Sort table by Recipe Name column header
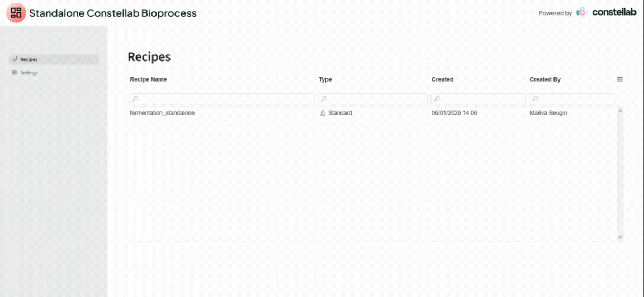The image size is (644, 297). pos(148,79)
